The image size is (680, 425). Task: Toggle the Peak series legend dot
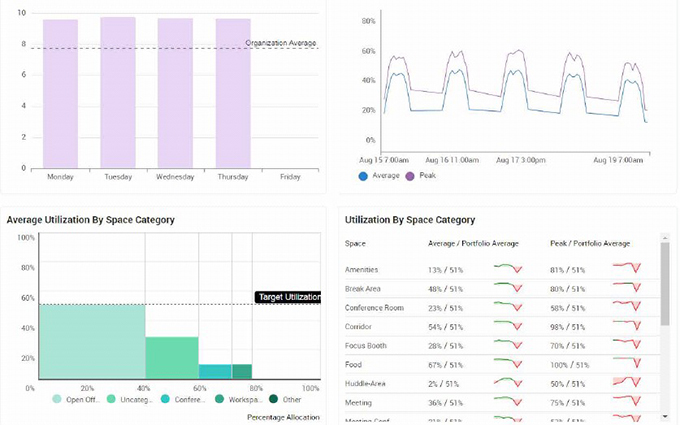click(x=408, y=176)
